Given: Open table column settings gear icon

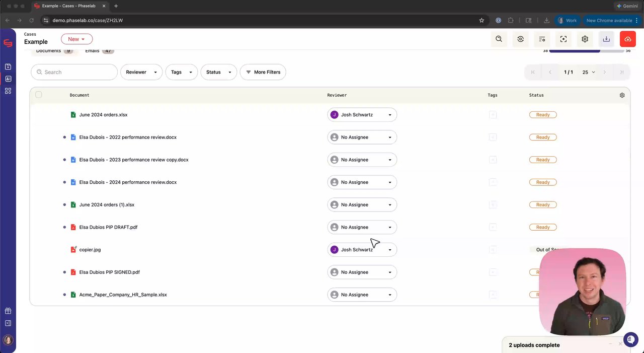Looking at the screenshot, I should (x=622, y=95).
